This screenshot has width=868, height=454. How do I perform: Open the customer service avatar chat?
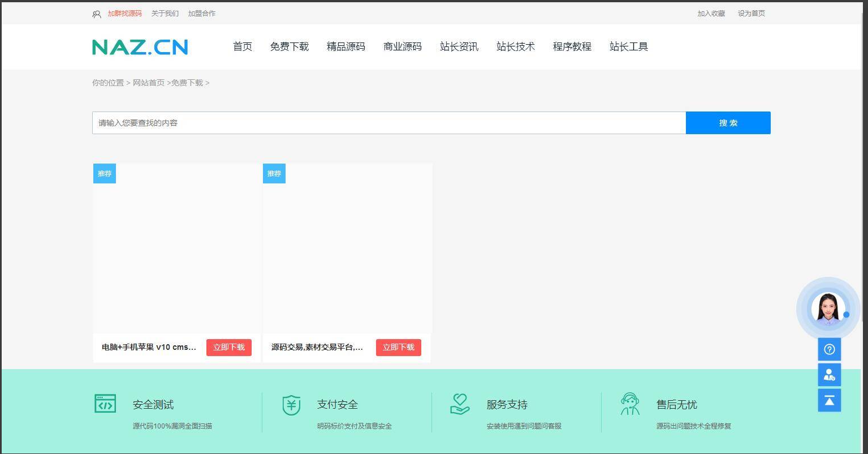pos(828,309)
